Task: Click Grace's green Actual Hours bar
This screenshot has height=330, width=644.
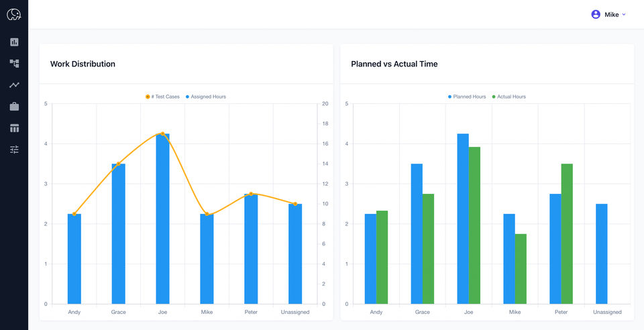Action: pyautogui.click(x=428, y=249)
